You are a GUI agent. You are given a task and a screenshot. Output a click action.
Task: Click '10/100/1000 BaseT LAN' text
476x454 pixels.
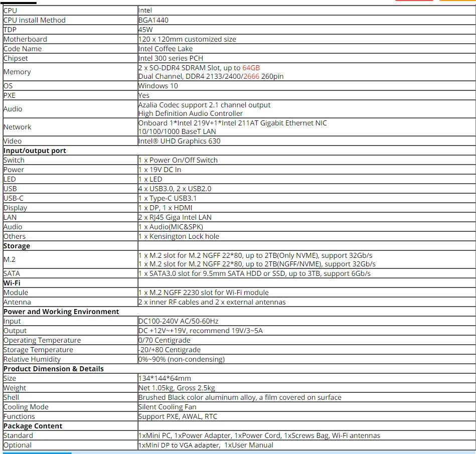(x=177, y=131)
